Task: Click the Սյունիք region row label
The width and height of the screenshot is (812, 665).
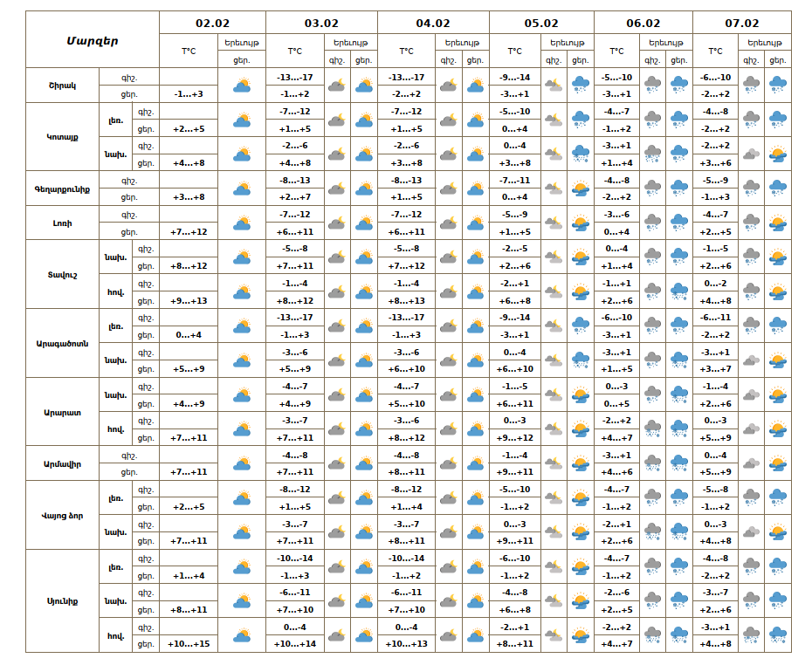Action: [x=63, y=601]
